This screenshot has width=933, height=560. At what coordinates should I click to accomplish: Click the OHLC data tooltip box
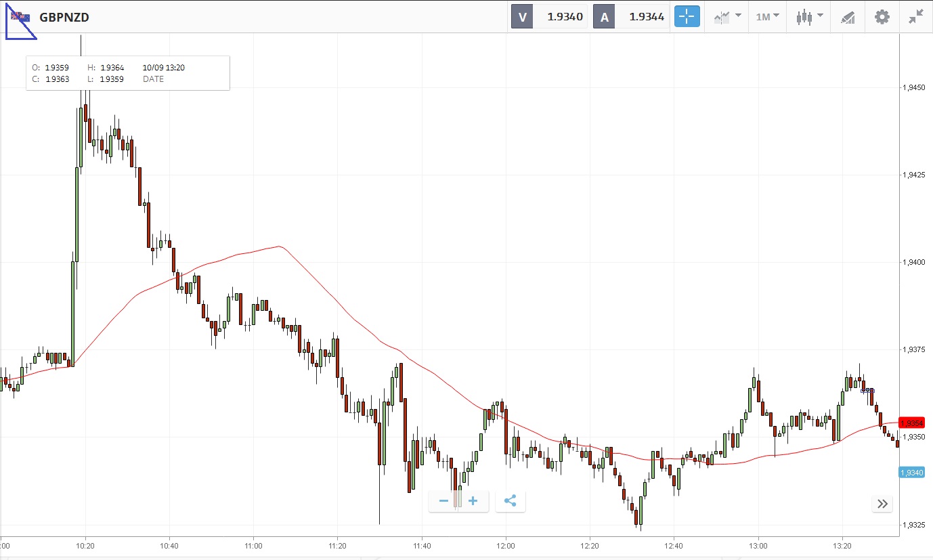127,73
